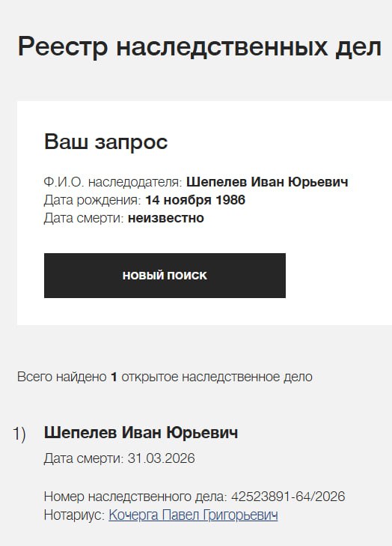Click the Реестр наследственных дел page heading
The height and width of the screenshot is (546, 392).
(200, 46)
